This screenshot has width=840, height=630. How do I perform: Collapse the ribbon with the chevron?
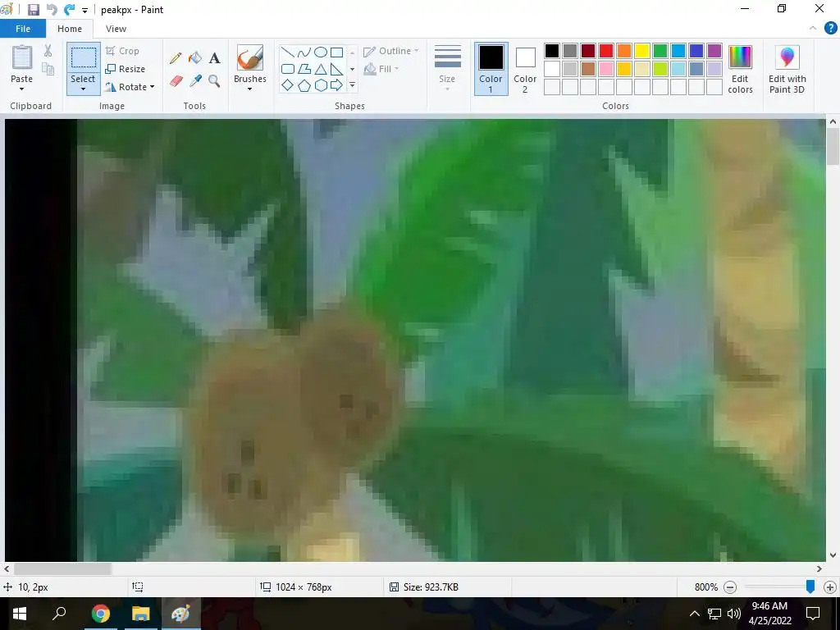(x=813, y=29)
